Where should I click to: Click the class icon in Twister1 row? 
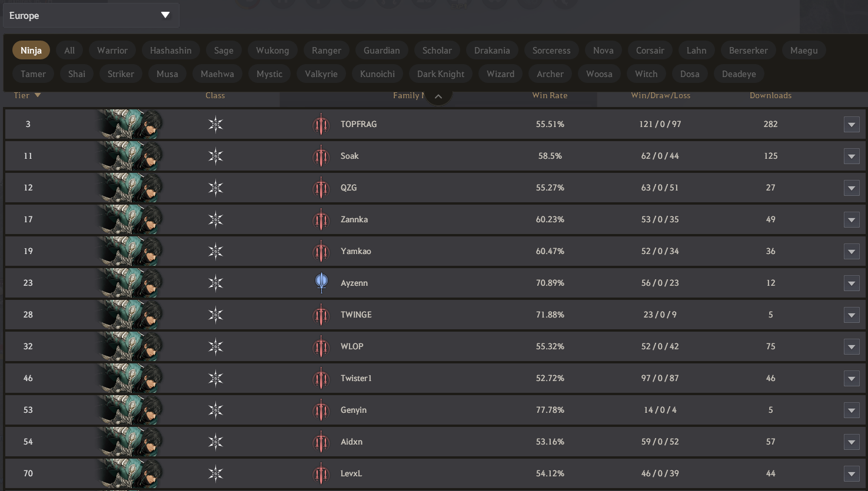[x=215, y=379]
